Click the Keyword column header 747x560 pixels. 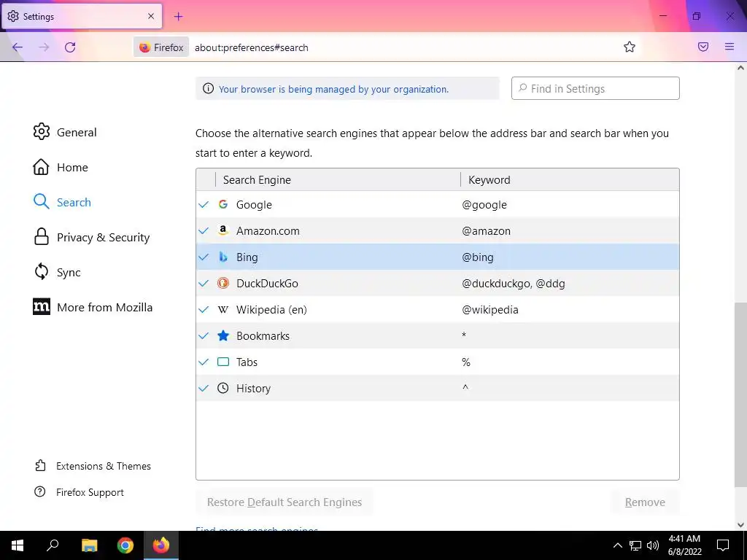(x=570, y=179)
